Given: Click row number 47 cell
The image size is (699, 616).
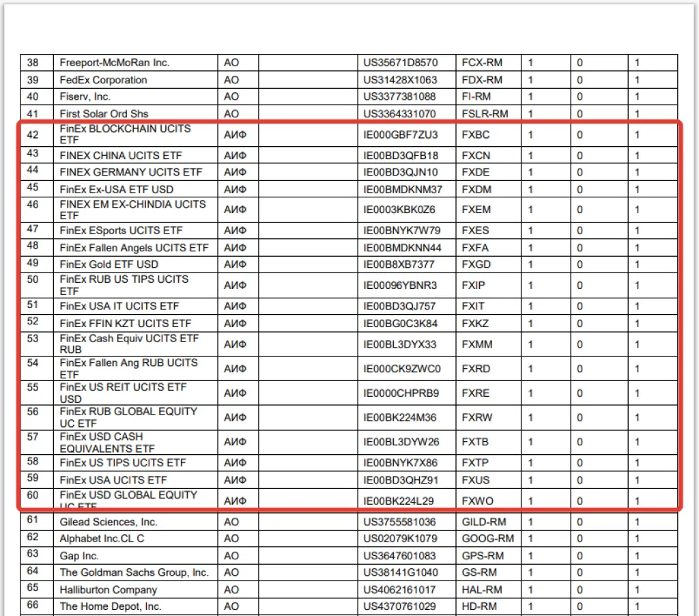Looking at the screenshot, I should pos(33,229).
